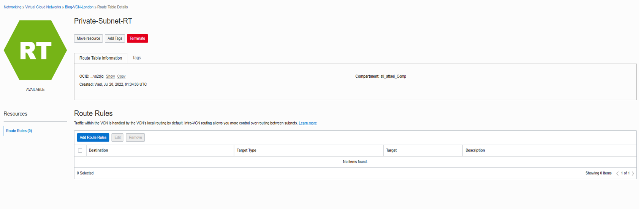Copy the OCID to clipboard

point(121,77)
